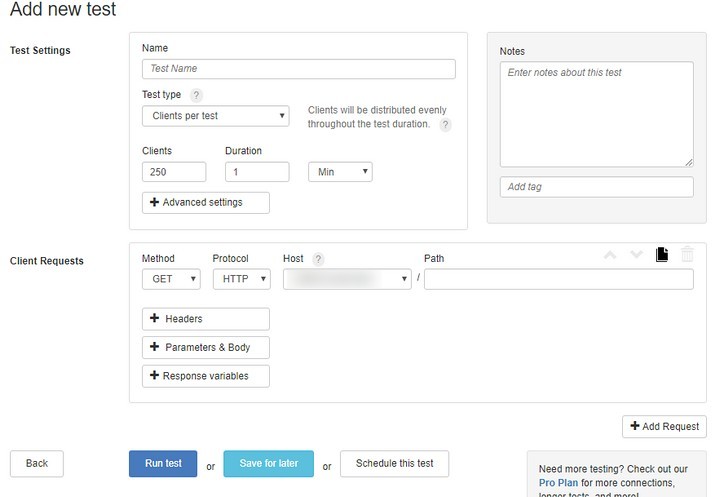Image resolution: width=720 pixels, height=497 pixels.
Task: Click the Test type help question mark
Action: 196,95
